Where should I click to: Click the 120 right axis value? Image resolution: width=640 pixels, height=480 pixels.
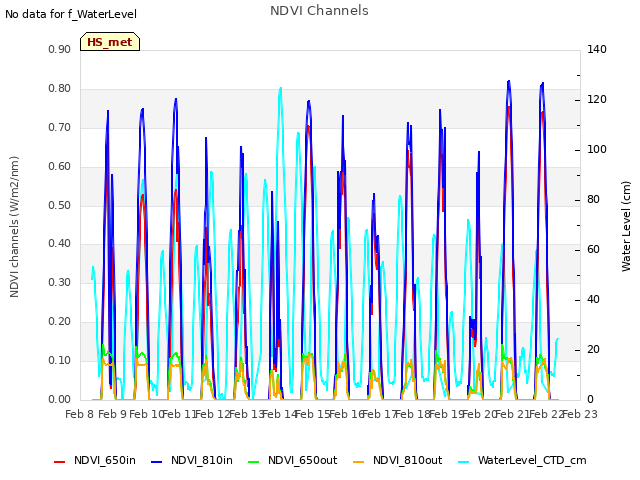coord(597,100)
